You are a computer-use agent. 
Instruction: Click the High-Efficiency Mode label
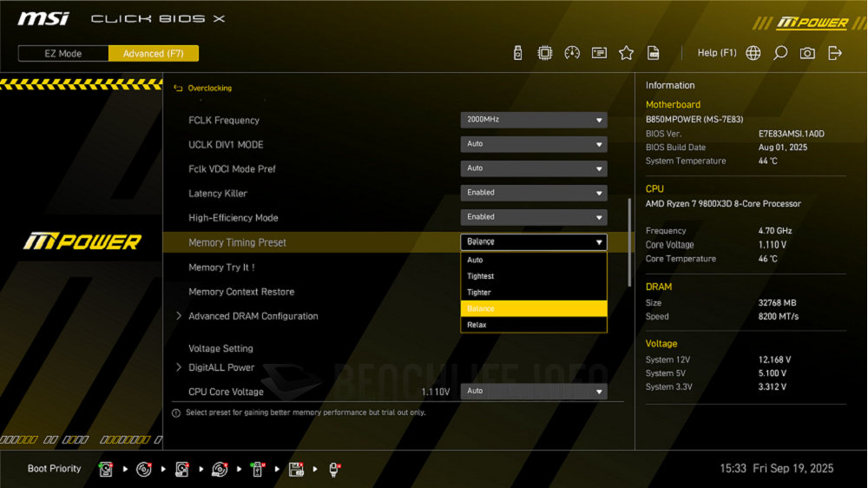pyautogui.click(x=233, y=218)
